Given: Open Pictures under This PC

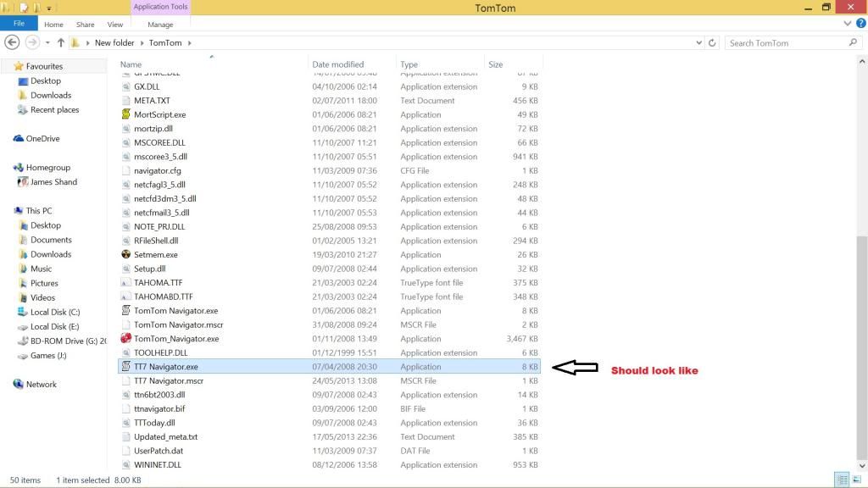Looking at the screenshot, I should [44, 283].
